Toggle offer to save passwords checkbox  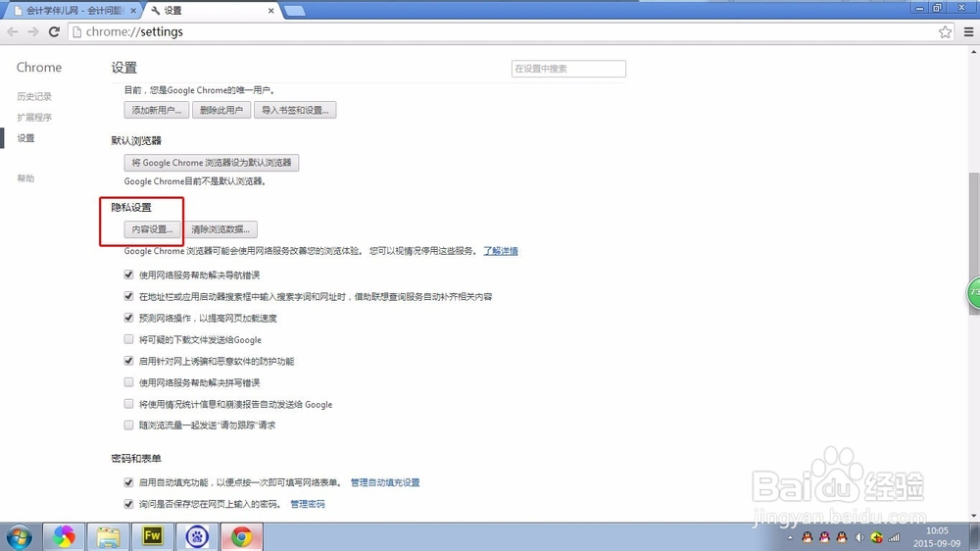(128, 504)
